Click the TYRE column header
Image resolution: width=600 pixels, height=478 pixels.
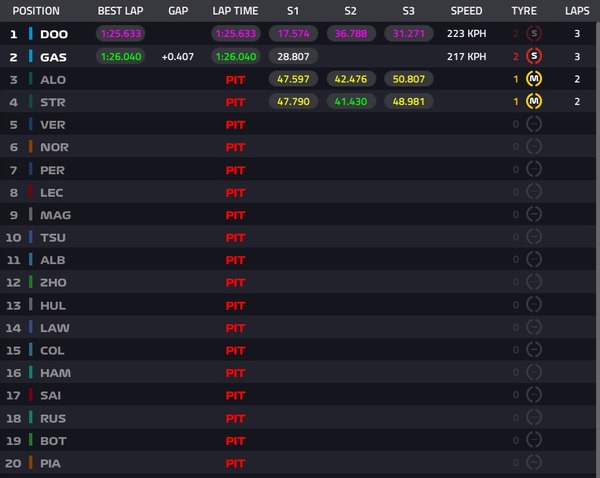click(524, 11)
